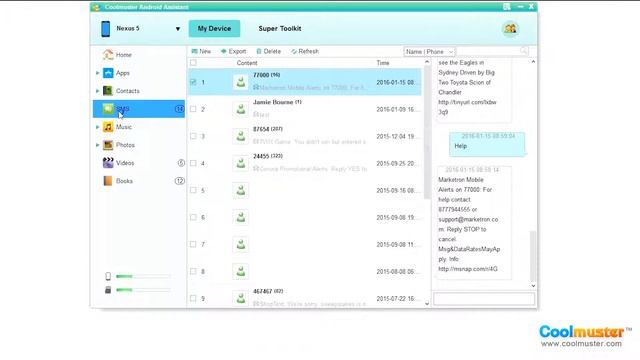Click the Help message bubble
Viewport: 640px width, 360px height.
487,144
